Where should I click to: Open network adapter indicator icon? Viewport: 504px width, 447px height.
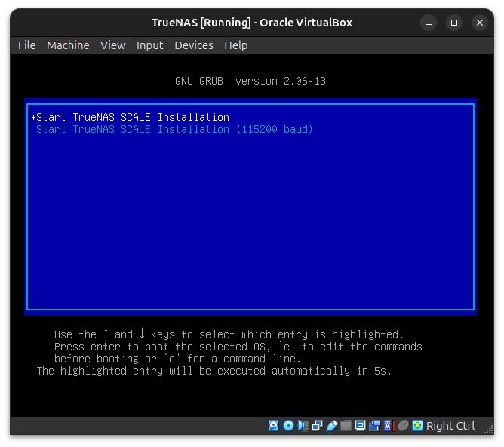click(317, 426)
